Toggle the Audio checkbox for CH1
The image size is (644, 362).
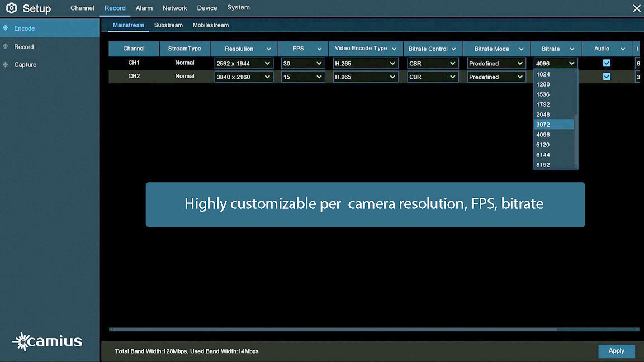[x=607, y=63]
